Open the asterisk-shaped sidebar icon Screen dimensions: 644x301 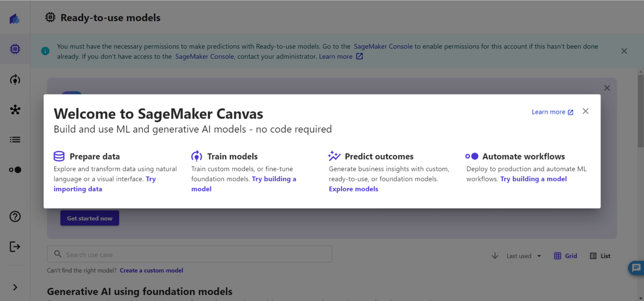pos(15,110)
